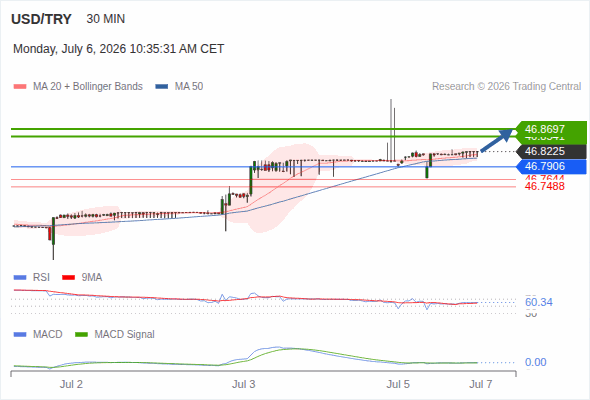Select the 46.8225 black current price label
Screen dimensions: 590x400
click(x=551, y=151)
